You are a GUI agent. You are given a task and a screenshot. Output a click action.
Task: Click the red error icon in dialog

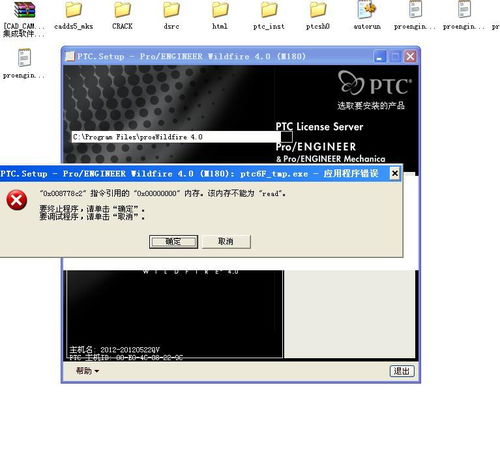tap(17, 200)
